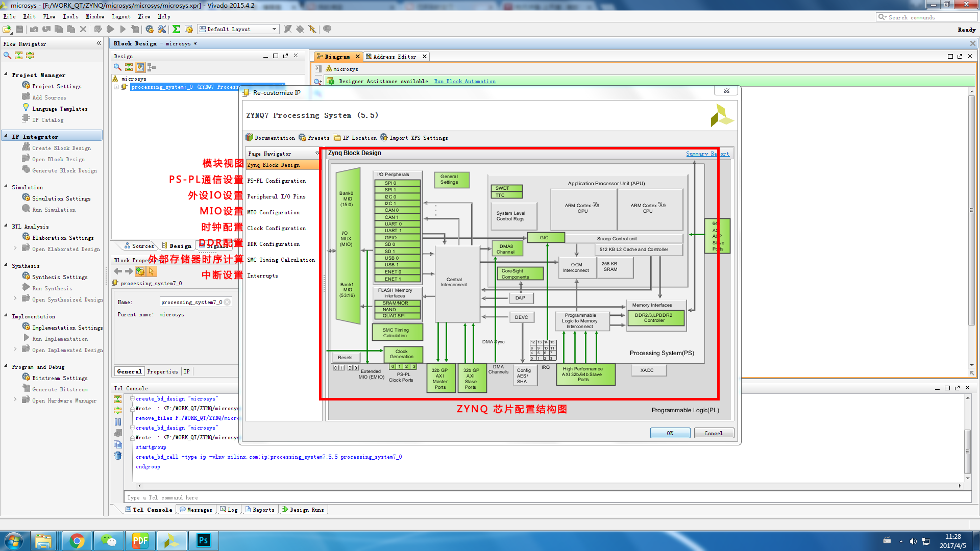Click the Generate Bitstream toolbar icon
This screenshot has width=980, height=551.
click(x=135, y=29)
